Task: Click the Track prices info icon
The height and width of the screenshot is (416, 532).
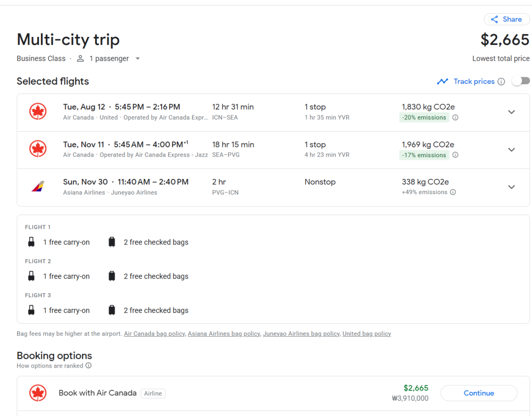Action: point(501,81)
